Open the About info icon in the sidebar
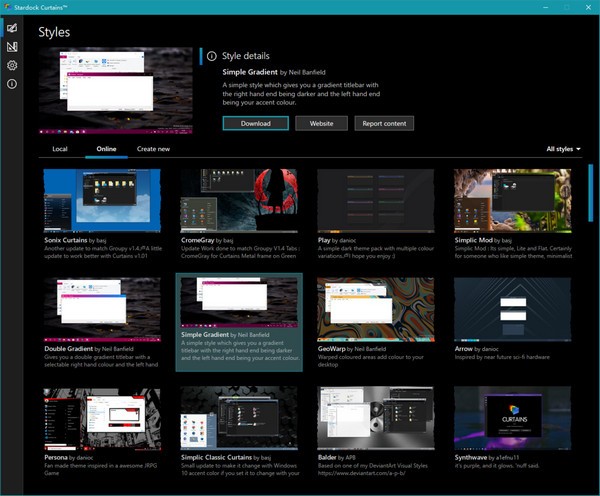This screenshot has width=600, height=496. [x=12, y=84]
